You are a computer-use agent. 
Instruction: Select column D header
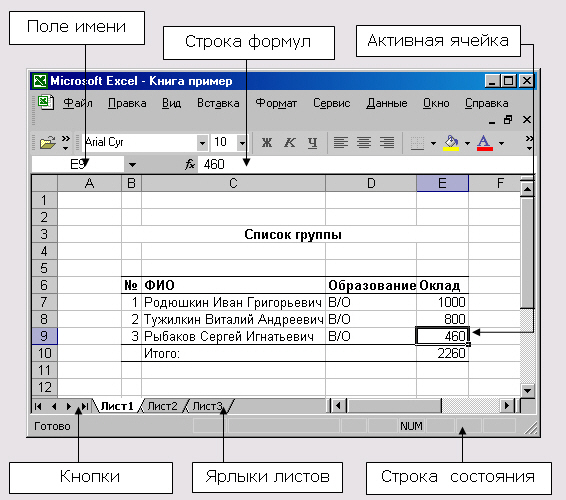tap(371, 183)
